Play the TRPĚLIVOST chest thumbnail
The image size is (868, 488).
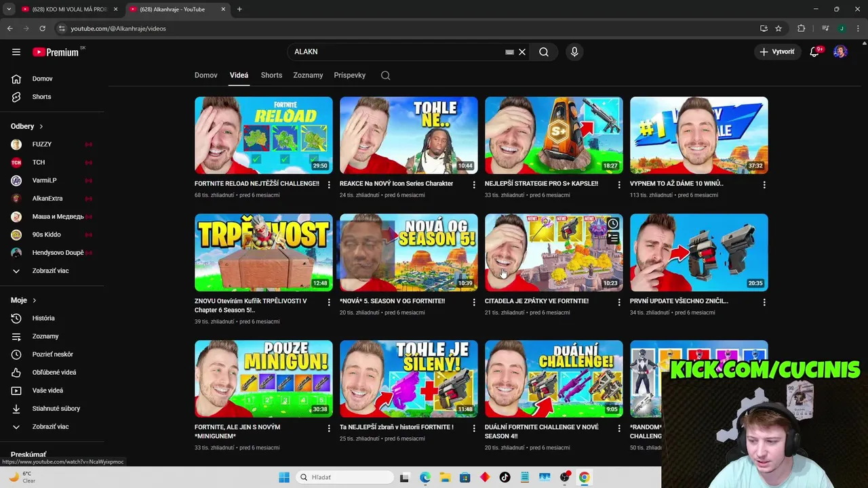coord(264,253)
